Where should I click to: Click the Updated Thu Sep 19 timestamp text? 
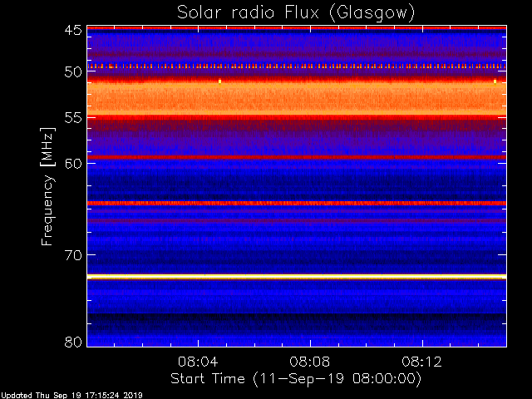click(71, 396)
